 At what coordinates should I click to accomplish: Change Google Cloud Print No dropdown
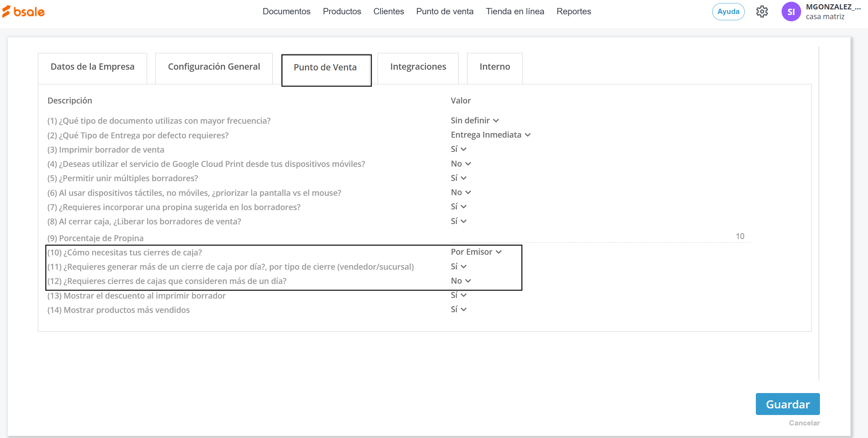[460, 164]
